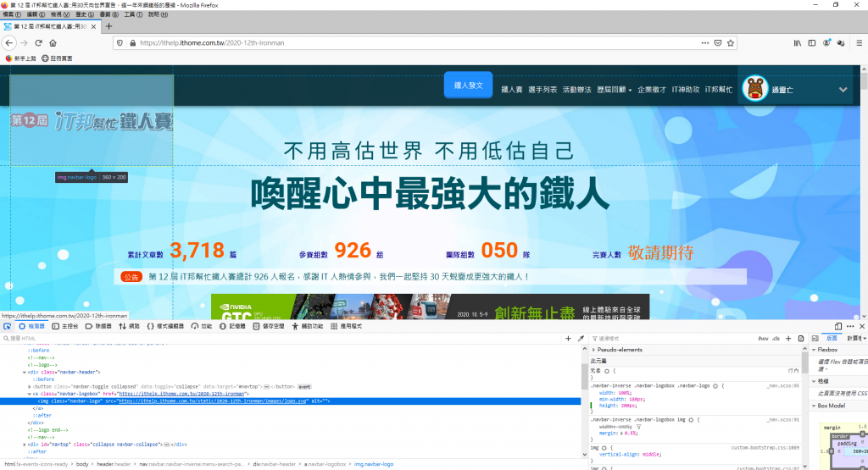Bookmark this page with the star

pos(731,42)
